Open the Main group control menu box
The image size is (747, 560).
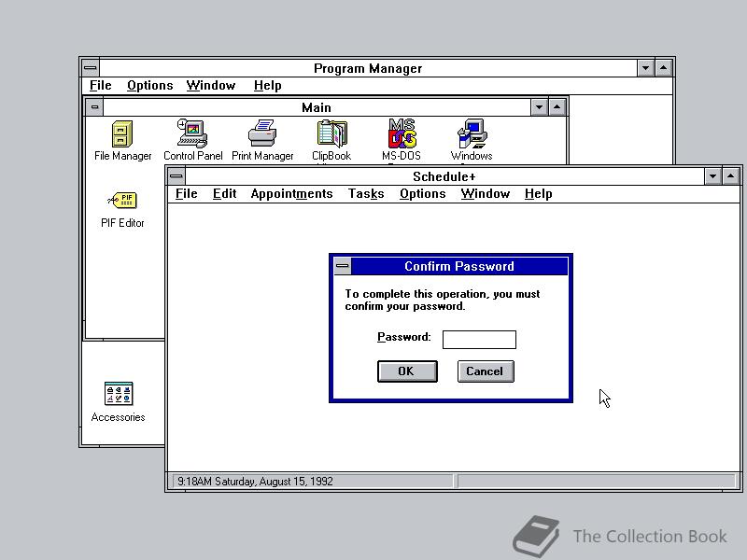94,107
